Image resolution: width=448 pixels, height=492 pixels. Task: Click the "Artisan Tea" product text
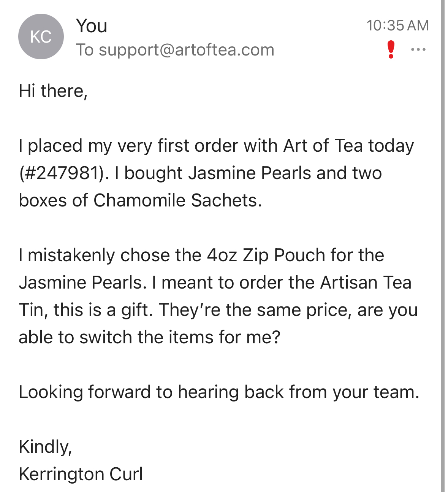[366, 283]
